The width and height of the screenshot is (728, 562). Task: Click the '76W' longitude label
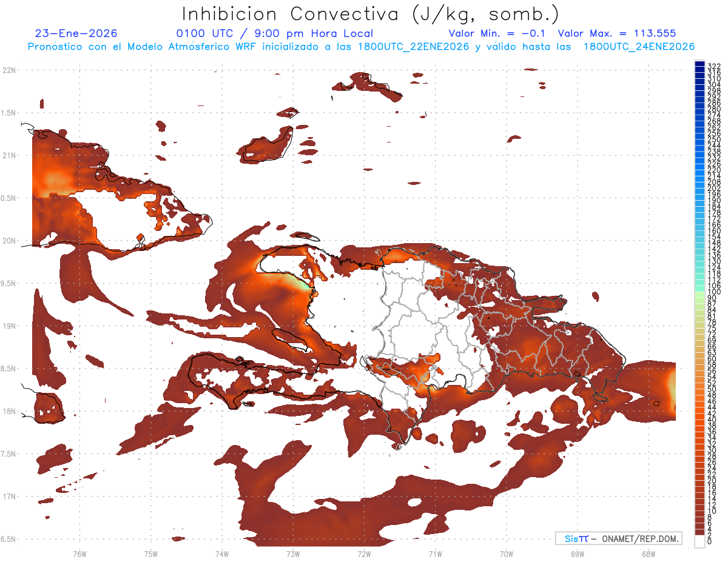click(x=79, y=554)
